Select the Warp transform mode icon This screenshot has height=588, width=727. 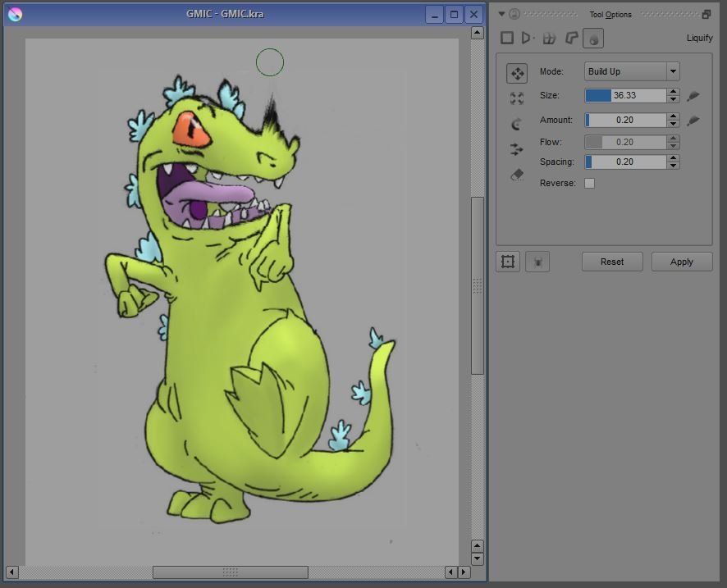coord(550,38)
